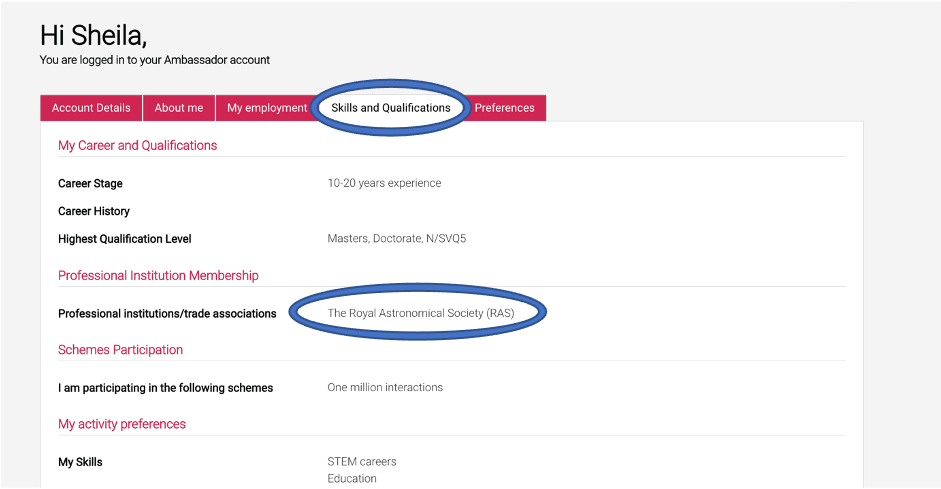
Task: Select the Career History label
Action: click(94, 211)
